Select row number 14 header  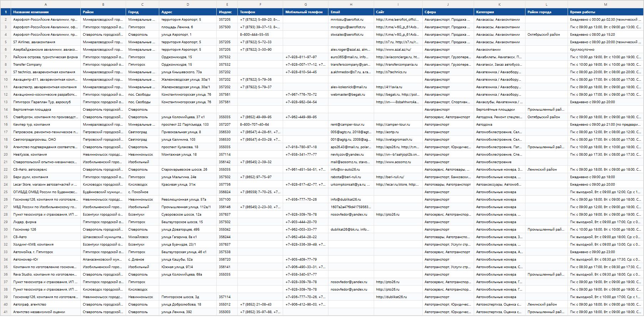pyautogui.click(x=6, y=110)
